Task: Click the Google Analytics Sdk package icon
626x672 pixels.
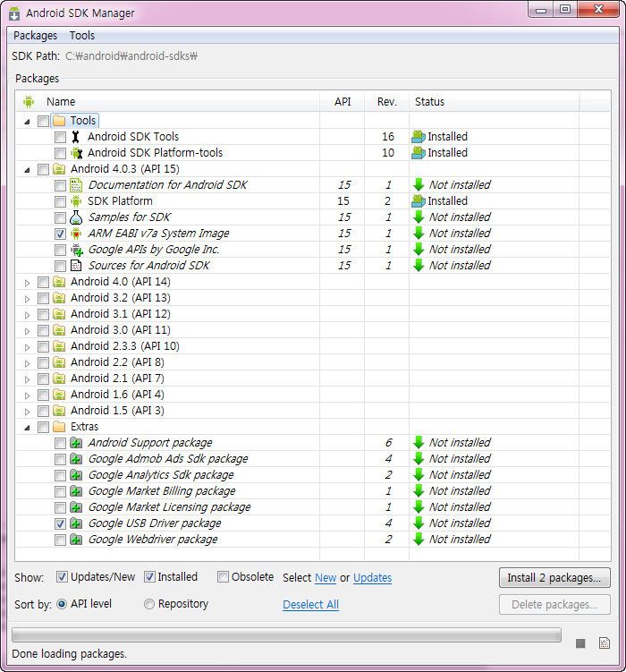Action: coord(76,475)
